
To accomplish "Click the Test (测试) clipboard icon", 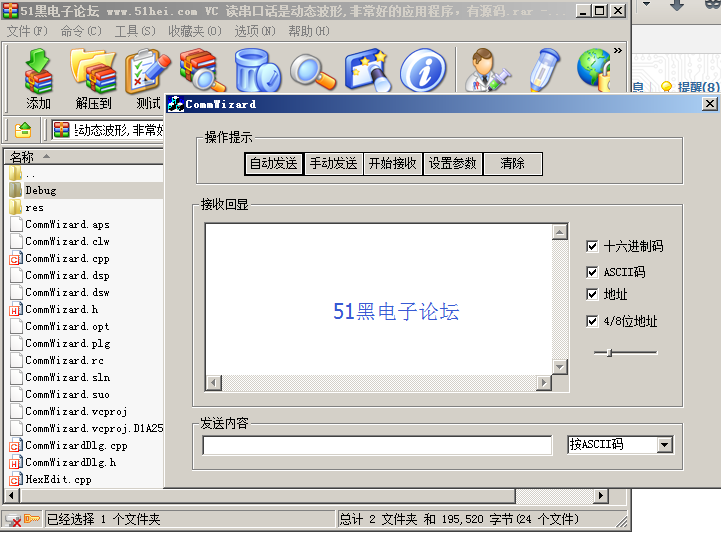I will point(148,70).
